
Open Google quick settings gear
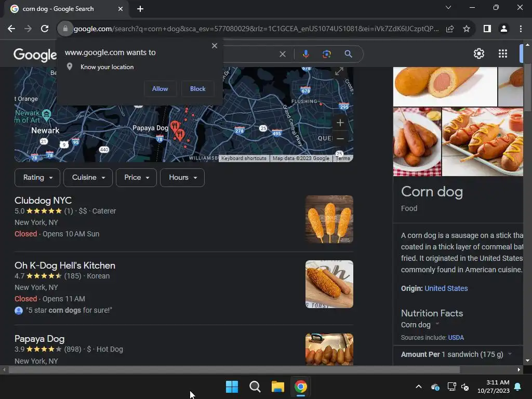(x=478, y=54)
